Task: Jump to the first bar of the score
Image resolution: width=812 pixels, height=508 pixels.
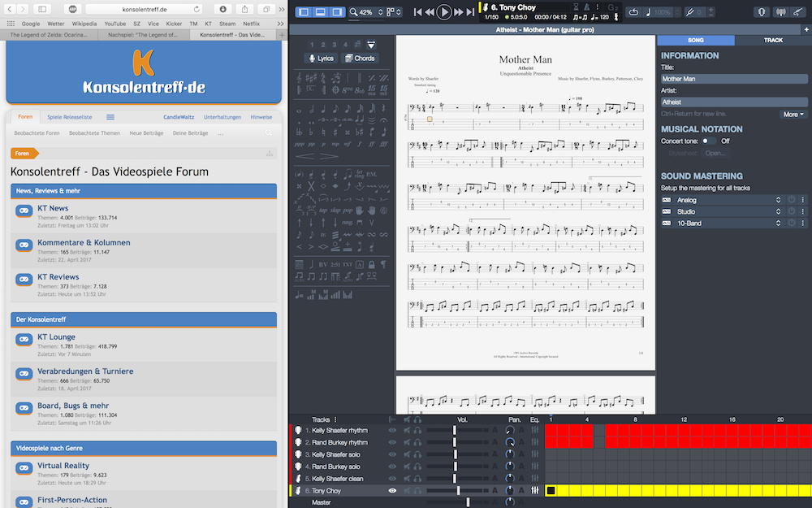Action: pos(417,12)
